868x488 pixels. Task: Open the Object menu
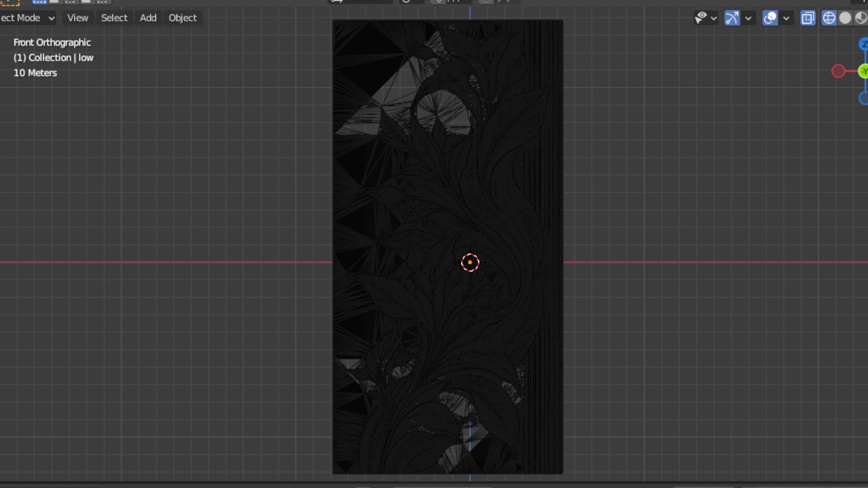[x=183, y=18]
